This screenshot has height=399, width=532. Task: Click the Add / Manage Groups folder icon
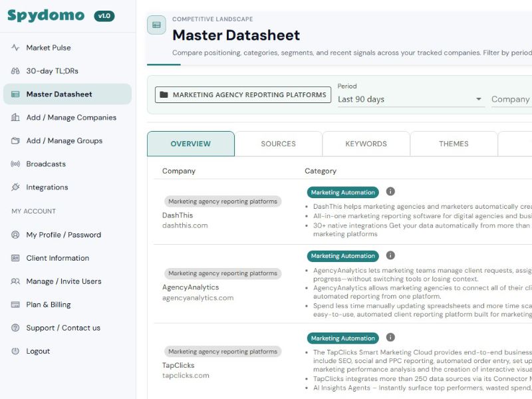click(x=15, y=140)
